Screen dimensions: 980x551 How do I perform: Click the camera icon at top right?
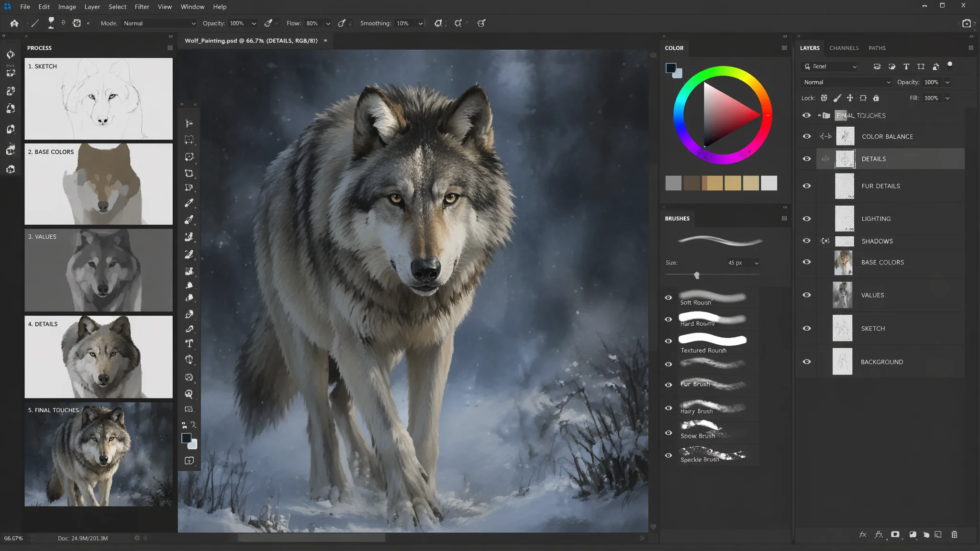tap(966, 23)
